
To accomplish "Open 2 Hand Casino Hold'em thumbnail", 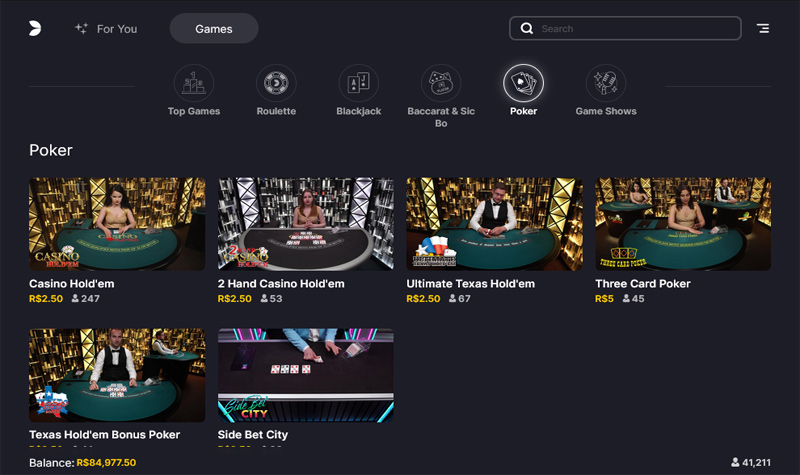I will point(306,224).
